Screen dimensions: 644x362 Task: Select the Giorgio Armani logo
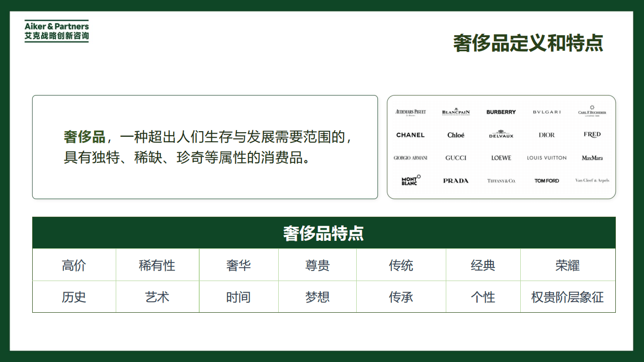[x=411, y=158]
